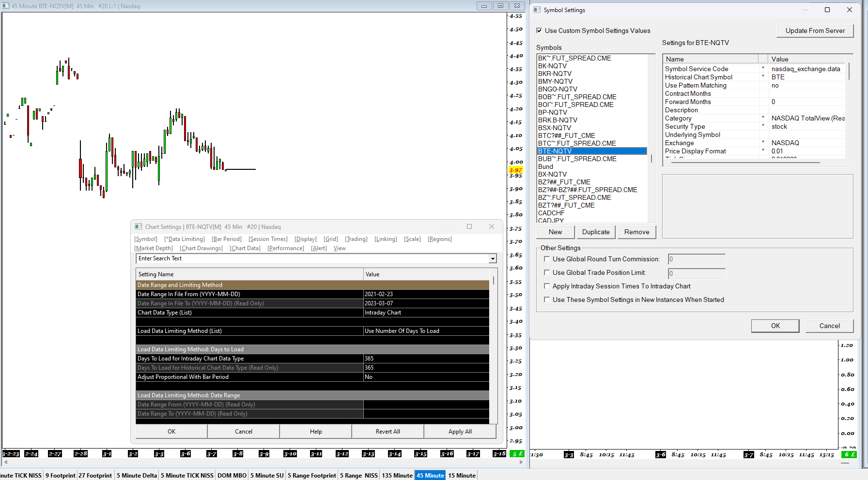Screen dimensions: 868x480
Task: Duplicate the selected symbol
Action: click(x=596, y=232)
